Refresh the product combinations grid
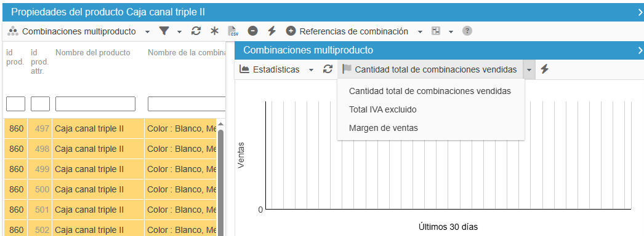Screen dimensions: 644x236 click(196, 31)
